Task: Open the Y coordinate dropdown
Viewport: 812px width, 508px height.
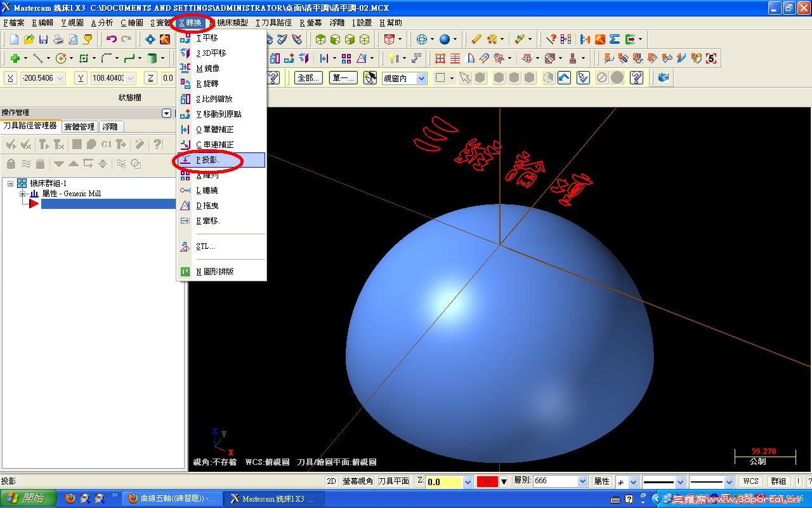Action: [x=131, y=78]
